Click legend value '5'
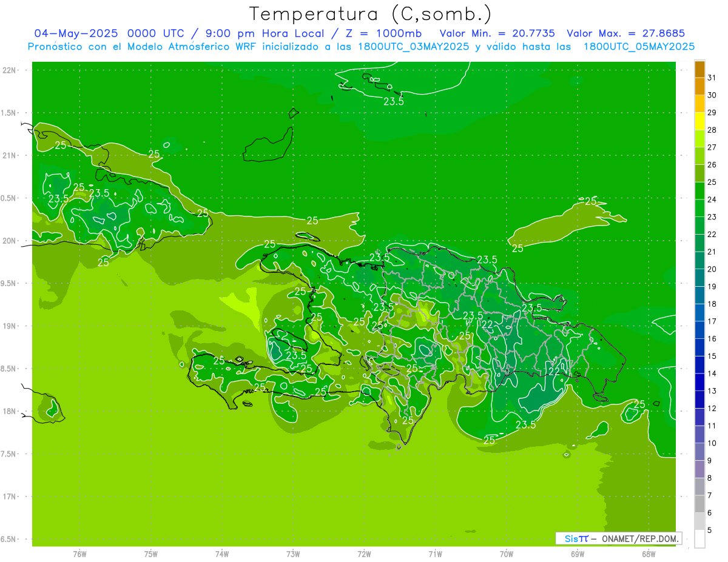Viewport: 728px width, 562px height. (x=710, y=530)
